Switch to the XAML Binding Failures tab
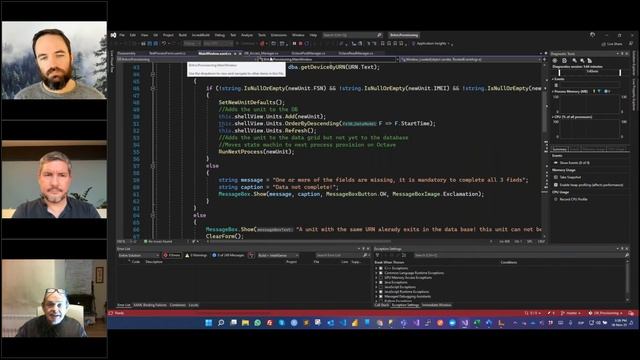Screen dimensions: 640x360 150,305
